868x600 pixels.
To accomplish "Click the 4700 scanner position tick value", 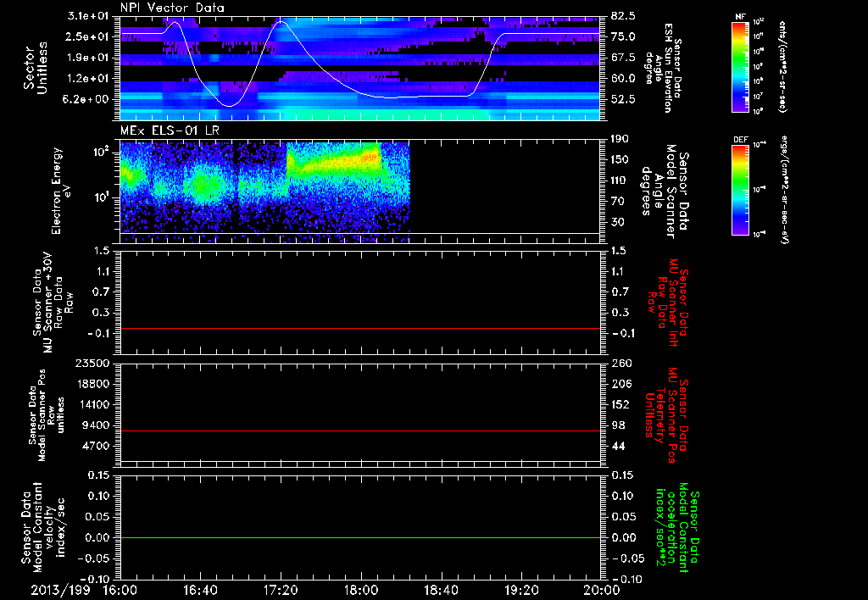I will click(x=96, y=446).
